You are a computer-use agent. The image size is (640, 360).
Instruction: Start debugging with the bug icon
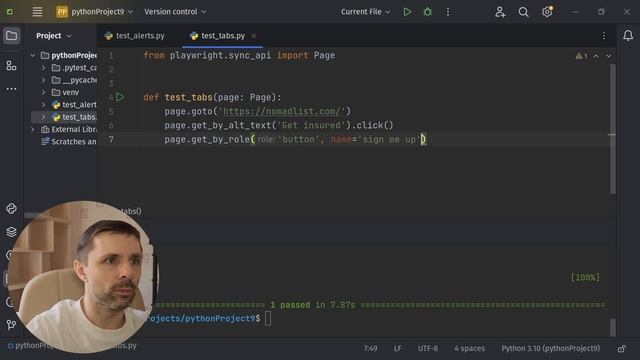coord(427,12)
